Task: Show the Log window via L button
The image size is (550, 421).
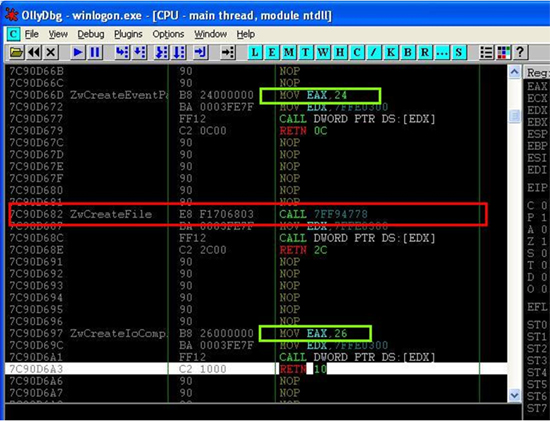Action: 255,53
